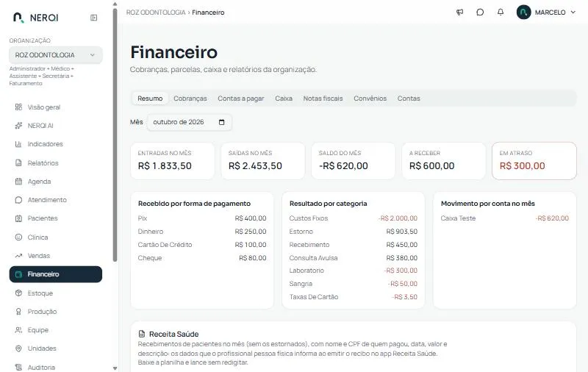Click the outubro de 2026 month field
Screen dimensions: 588x372
pos(190,122)
